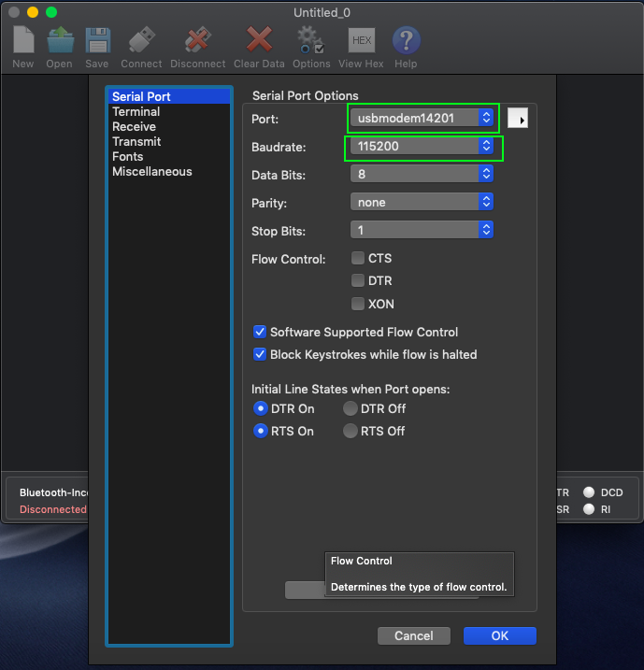Click the Connect USB plug icon

point(141,41)
